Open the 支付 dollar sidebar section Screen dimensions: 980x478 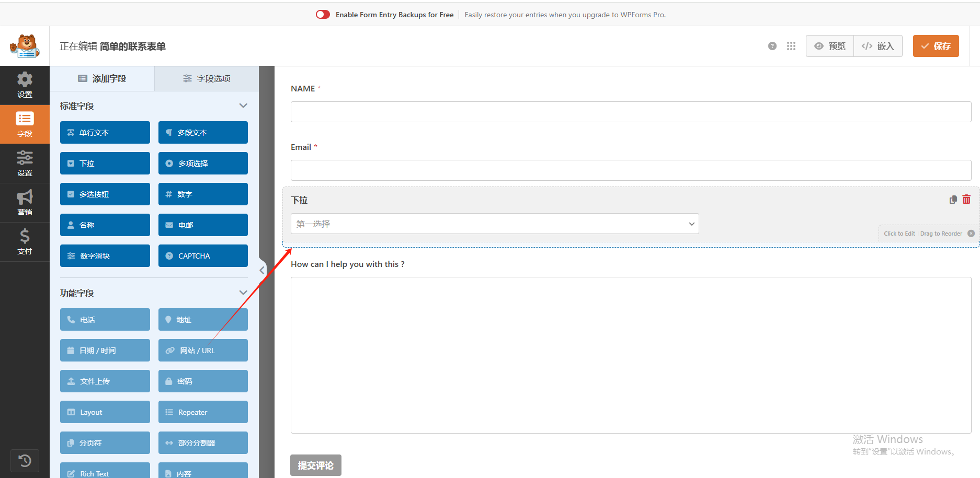tap(25, 241)
